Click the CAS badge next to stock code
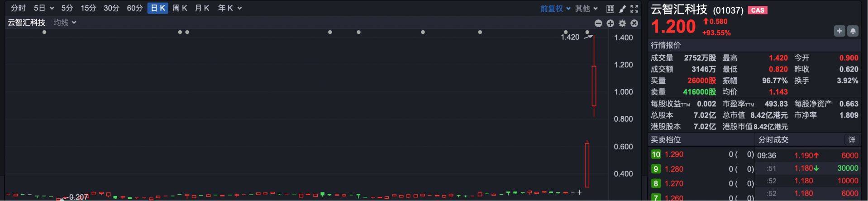The height and width of the screenshot is (201, 868). pyautogui.click(x=758, y=10)
